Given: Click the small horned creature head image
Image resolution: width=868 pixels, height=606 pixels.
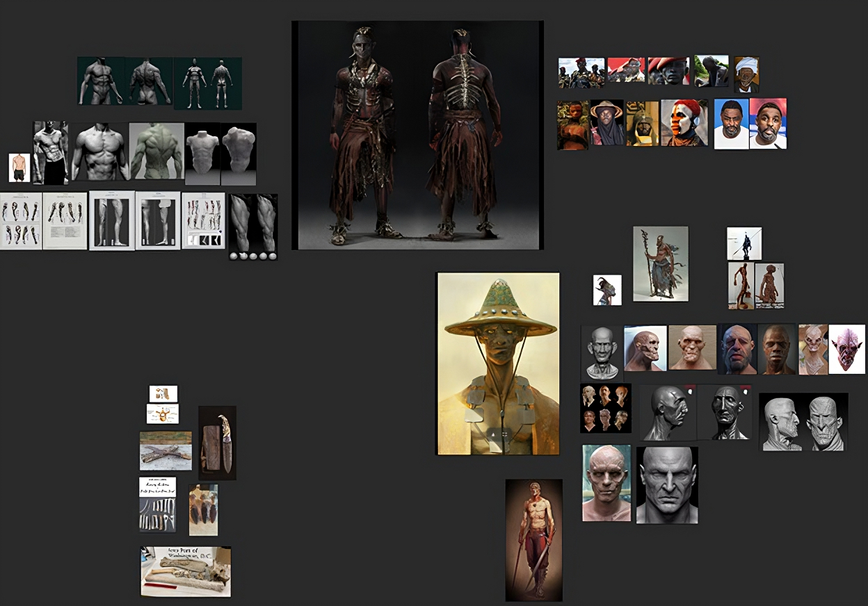Looking at the screenshot, I should [607, 290].
